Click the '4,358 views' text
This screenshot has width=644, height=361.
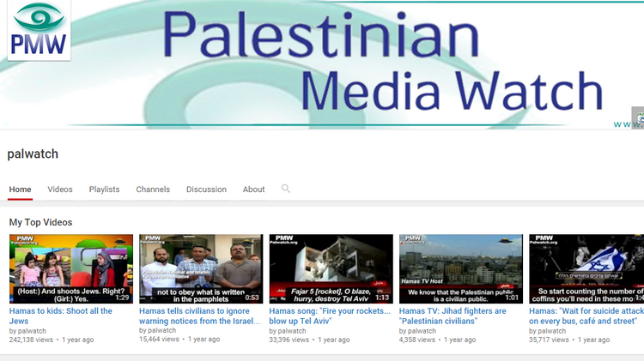tap(416, 340)
